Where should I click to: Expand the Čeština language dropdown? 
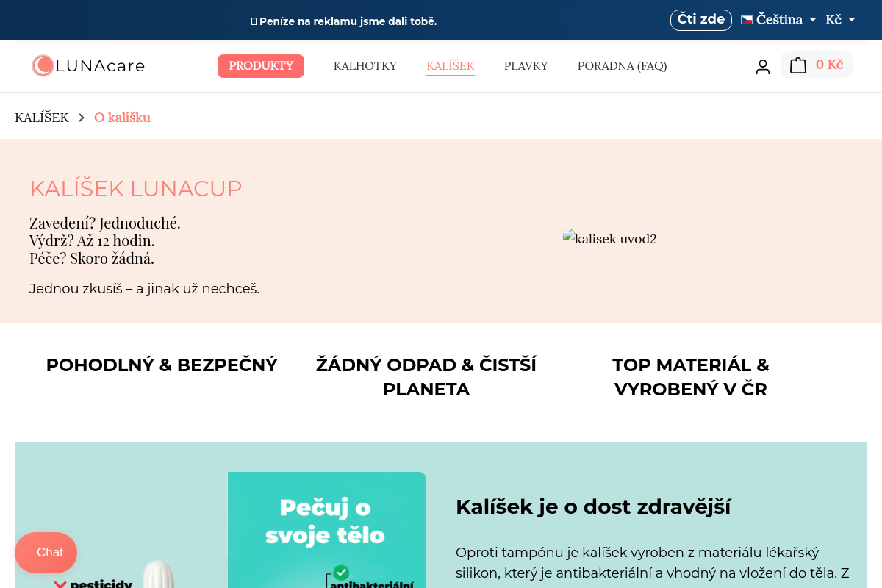pyautogui.click(x=779, y=20)
